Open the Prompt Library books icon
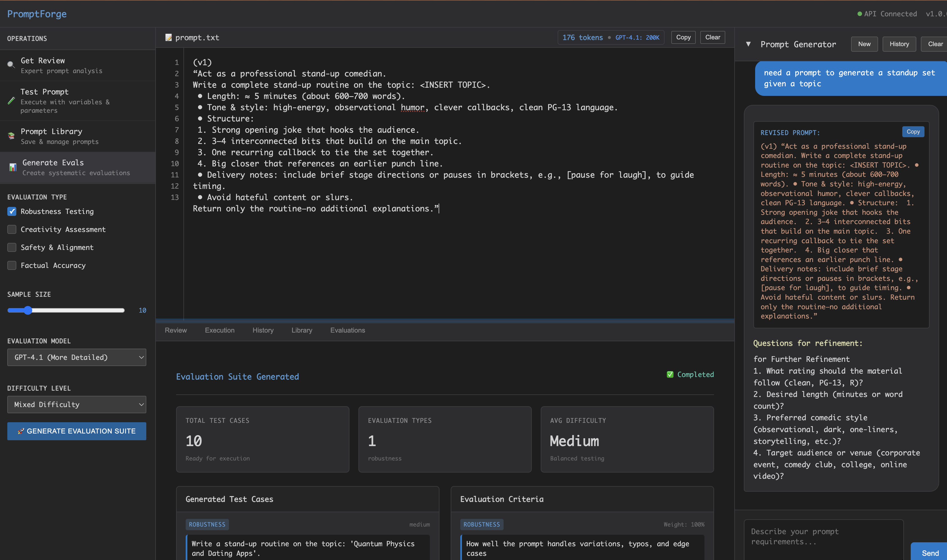The width and height of the screenshot is (947, 560). [x=11, y=136]
